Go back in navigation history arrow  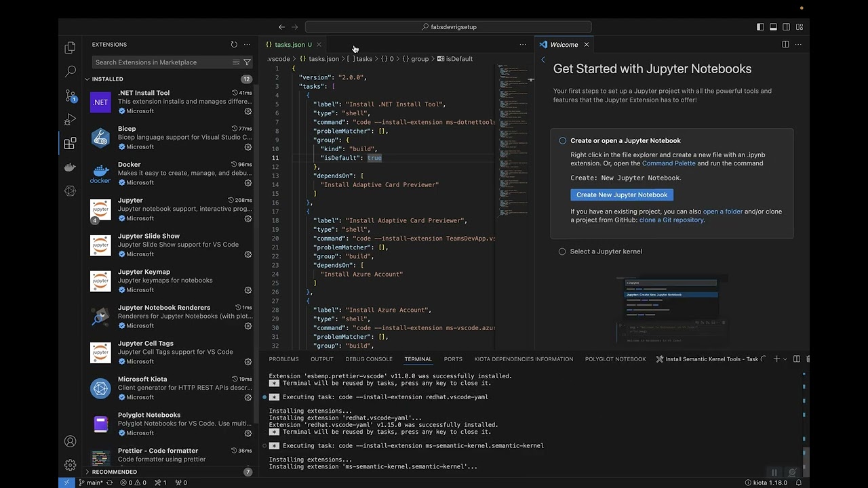click(281, 27)
